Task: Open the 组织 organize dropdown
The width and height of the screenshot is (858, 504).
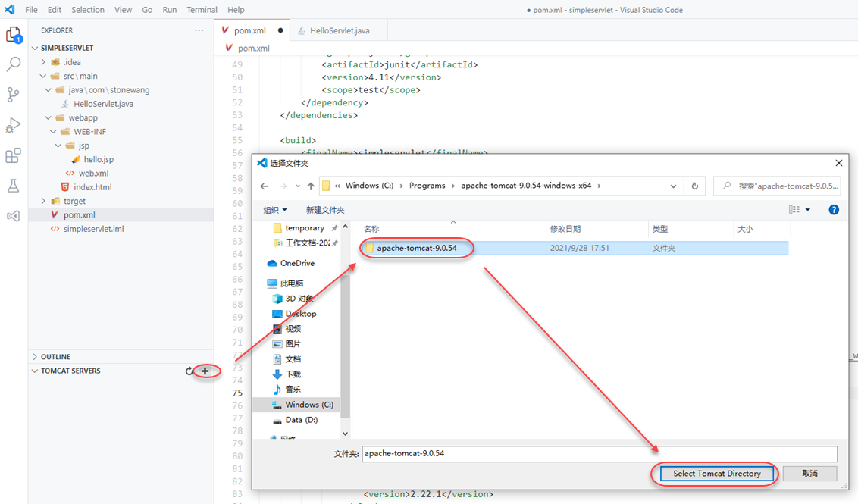Action: point(274,210)
